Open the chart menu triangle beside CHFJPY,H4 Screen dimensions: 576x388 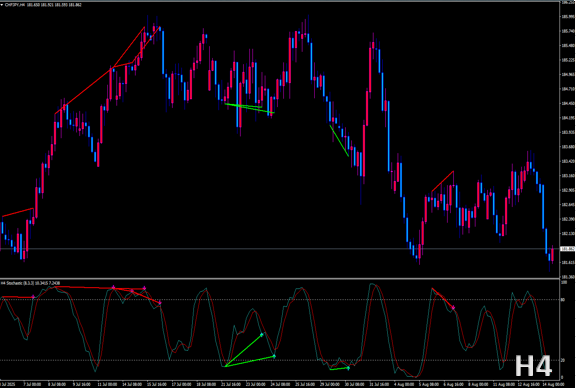click(x=2, y=5)
